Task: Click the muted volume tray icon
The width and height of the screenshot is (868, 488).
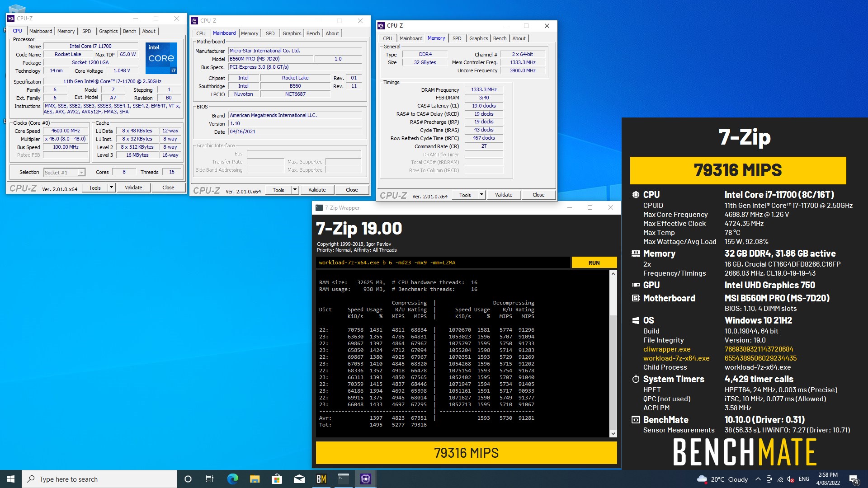Action: (x=791, y=479)
